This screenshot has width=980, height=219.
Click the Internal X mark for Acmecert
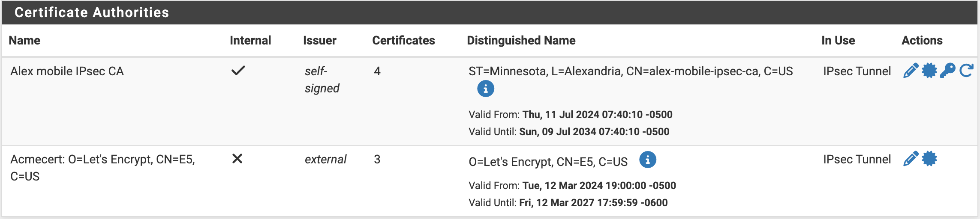click(x=237, y=159)
